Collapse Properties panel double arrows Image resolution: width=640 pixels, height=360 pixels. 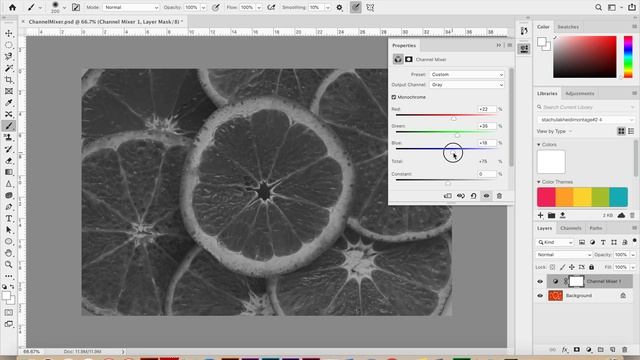point(499,45)
